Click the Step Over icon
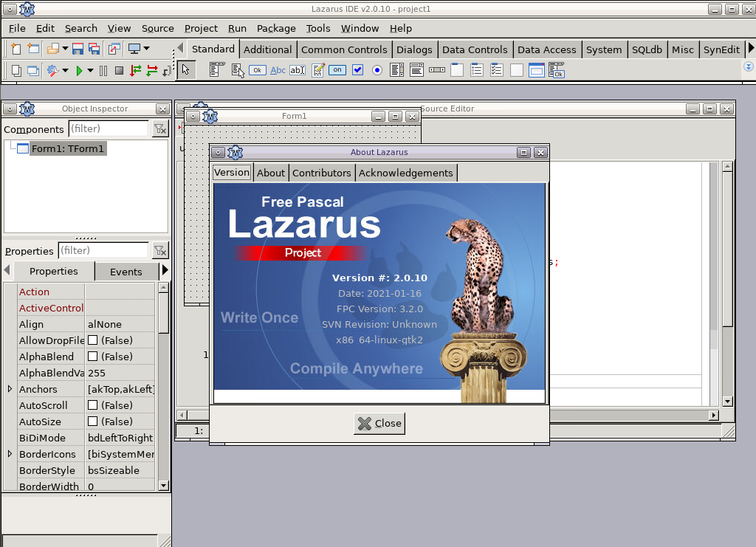 pyautogui.click(x=152, y=71)
